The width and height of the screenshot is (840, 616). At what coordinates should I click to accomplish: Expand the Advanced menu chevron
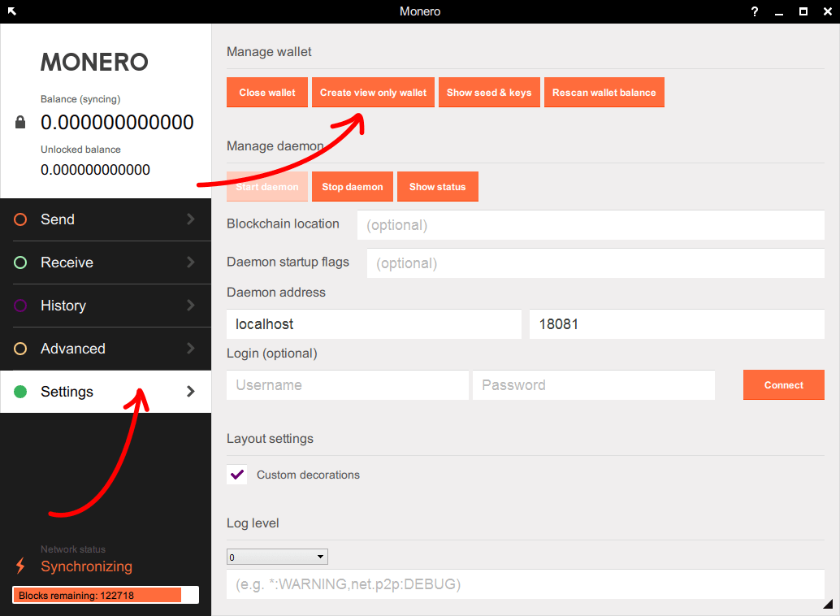pyautogui.click(x=191, y=349)
